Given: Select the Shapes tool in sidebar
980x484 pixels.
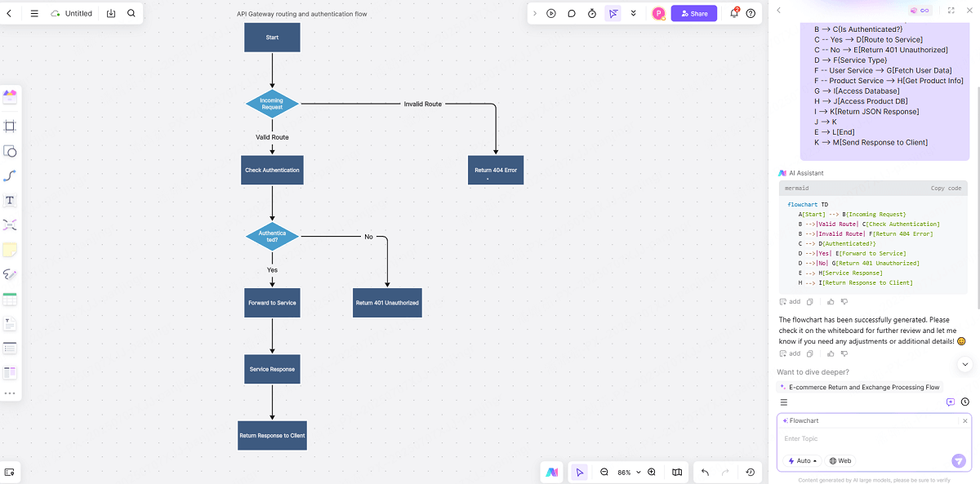Looking at the screenshot, I should click(10, 151).
